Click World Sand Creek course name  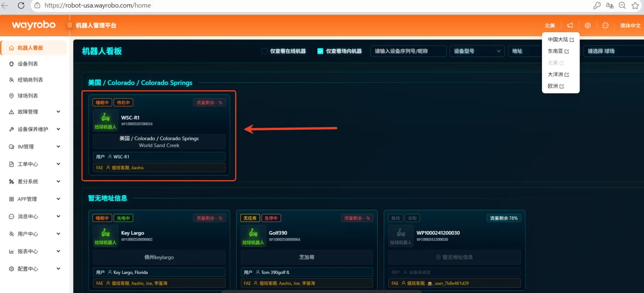tap(159, 145)
